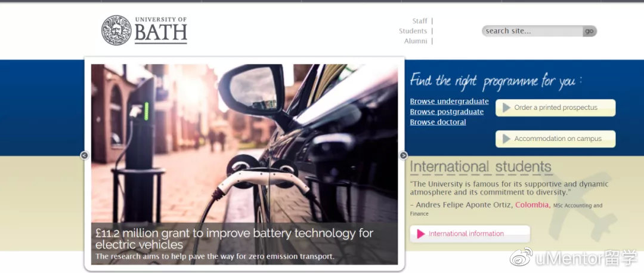Click the accommodation button triangle icon
The width and height of the screenshot is (644, 273).
click(506, 139)
